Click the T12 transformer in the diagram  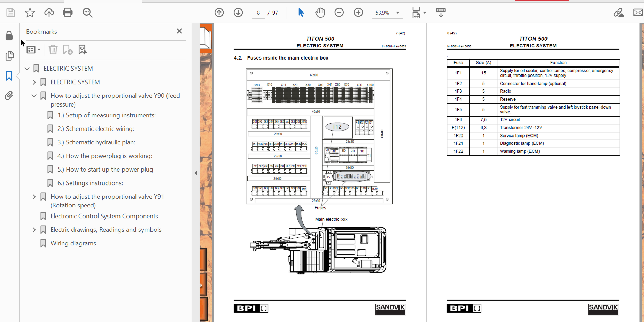pos(337,127)
